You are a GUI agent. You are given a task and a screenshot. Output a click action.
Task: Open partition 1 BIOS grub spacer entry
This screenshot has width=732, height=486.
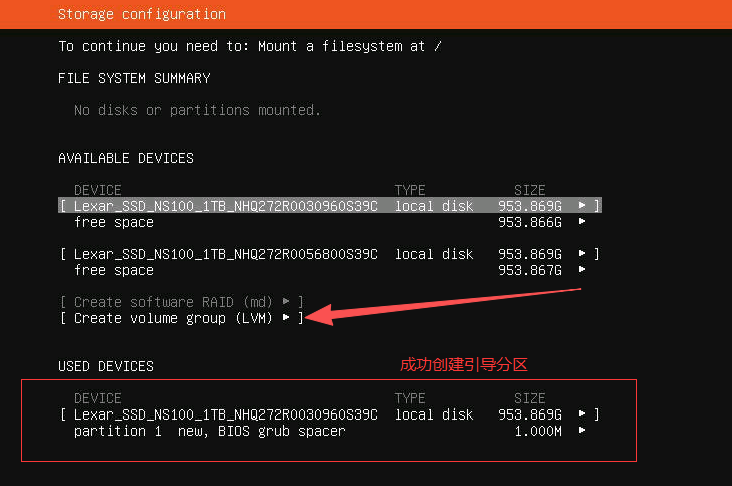click(208, 430)
